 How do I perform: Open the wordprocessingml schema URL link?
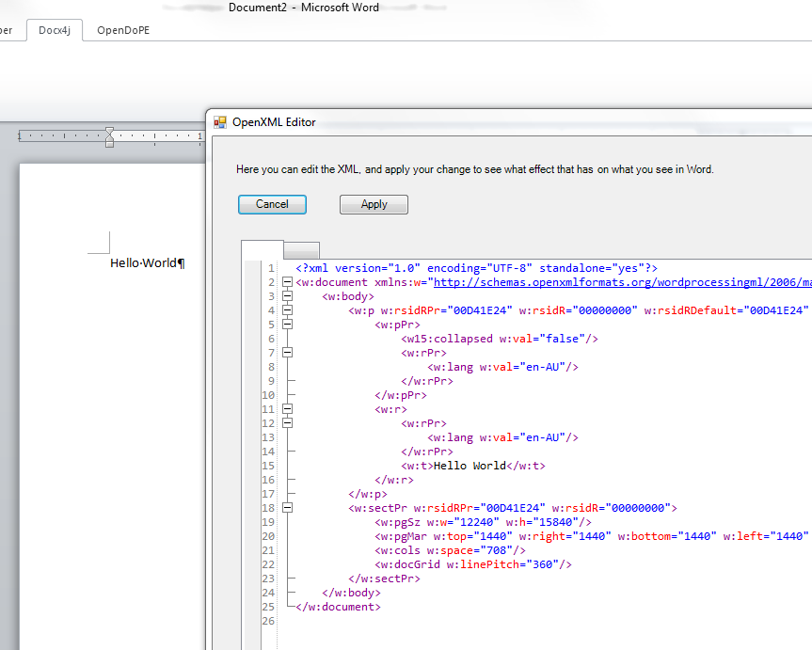pyautogui.click(x=623, y=282)
